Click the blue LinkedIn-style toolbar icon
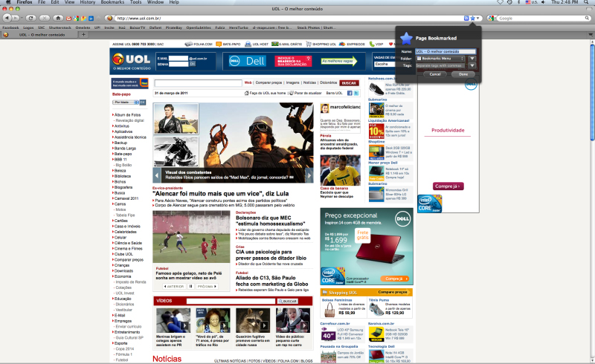The image size is (595, 364). pos(91,18)
